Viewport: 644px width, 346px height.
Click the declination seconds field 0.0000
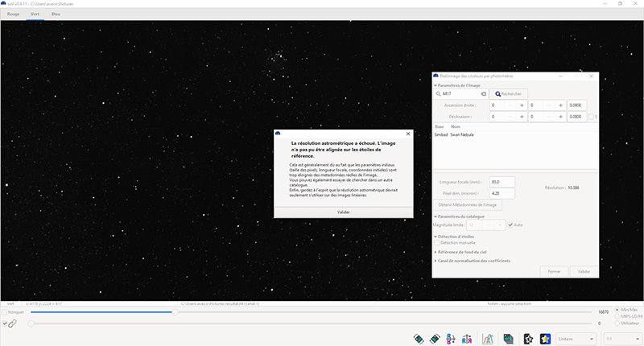(576, 117)
